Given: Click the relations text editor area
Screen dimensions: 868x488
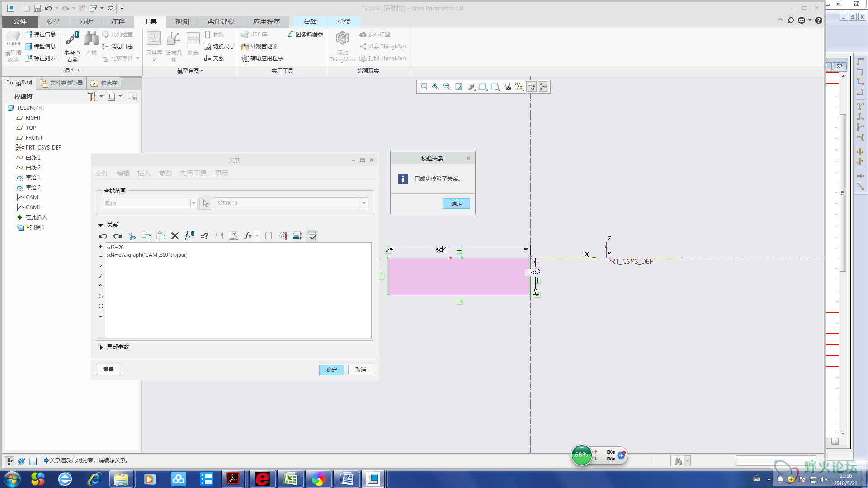Looking at the screenshot, I should [x=238, y=290].
